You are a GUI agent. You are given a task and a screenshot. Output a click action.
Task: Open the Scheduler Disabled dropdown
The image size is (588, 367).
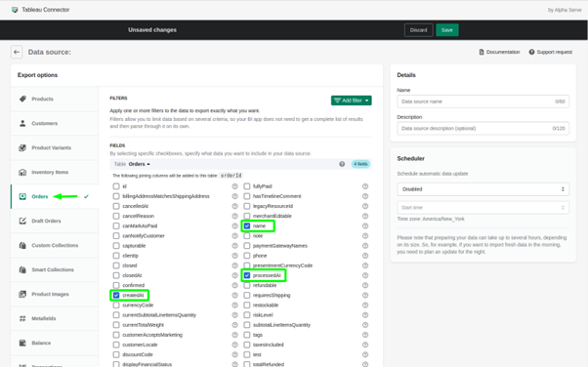(x=483, y=189)
